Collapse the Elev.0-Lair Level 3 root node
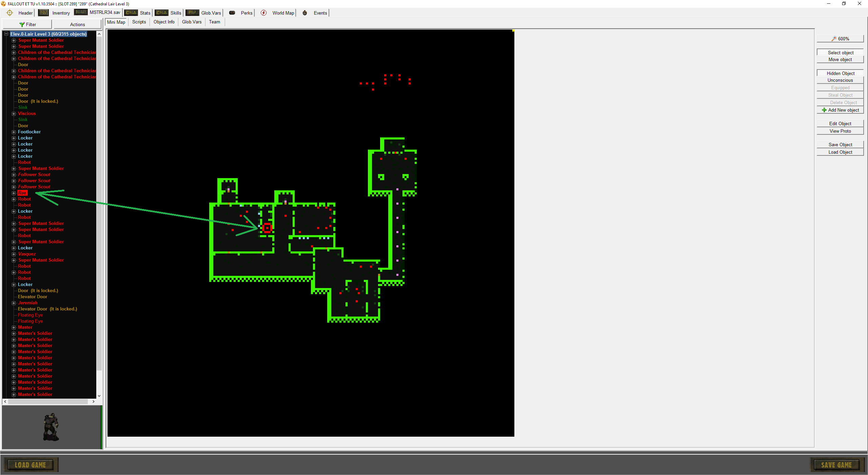This screenshot has height=475, width=868. click(x=6, y=34)
